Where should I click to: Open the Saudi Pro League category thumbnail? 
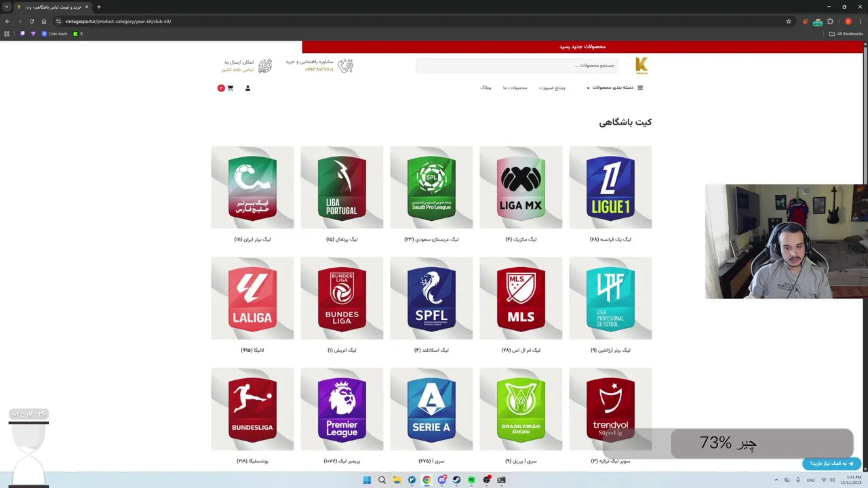431,187
